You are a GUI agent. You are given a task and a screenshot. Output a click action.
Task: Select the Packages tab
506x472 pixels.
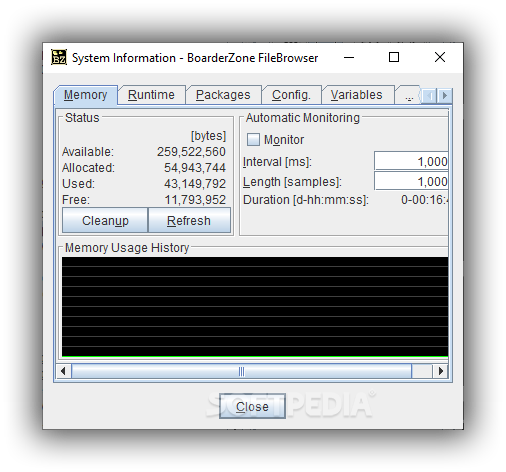[x=223, y=95]
